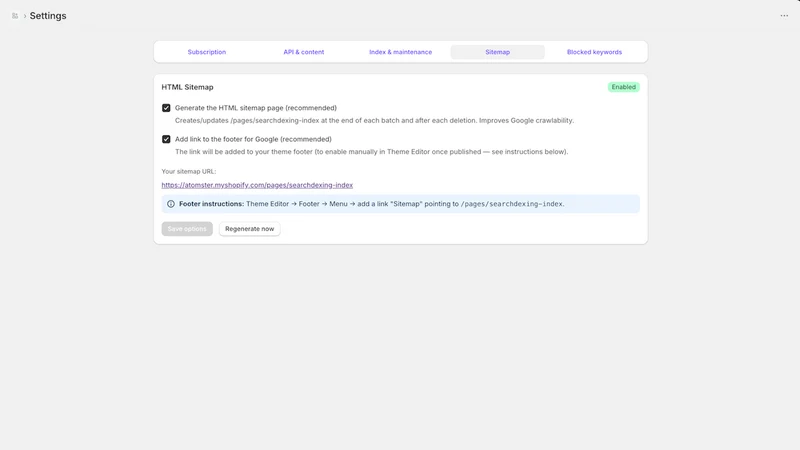Screen dimensions: 800x450
Task: Click the Regenerate now button
Action: tap(249, 229)
